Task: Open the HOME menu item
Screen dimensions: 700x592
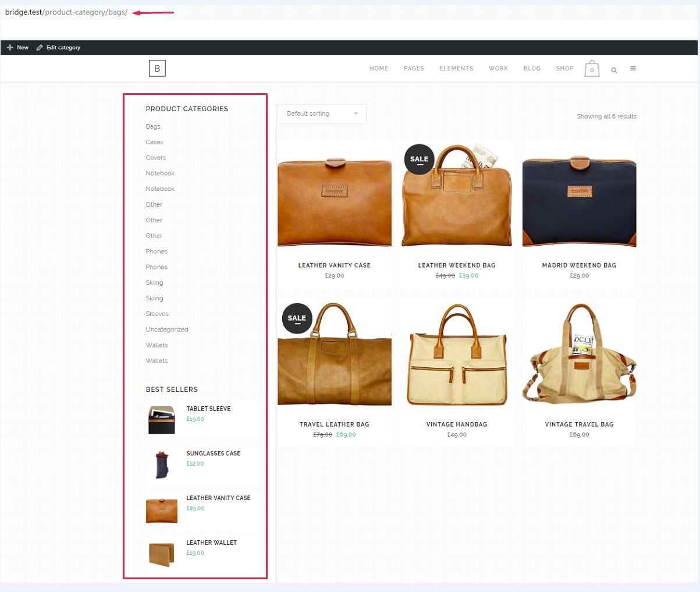Action: (379, 69)
